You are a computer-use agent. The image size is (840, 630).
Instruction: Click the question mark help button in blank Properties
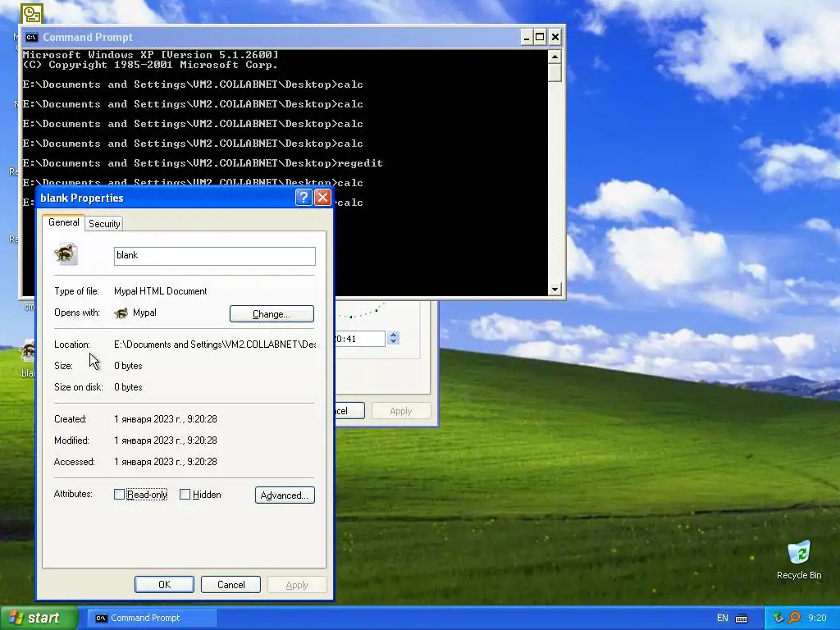click(304, 198)
